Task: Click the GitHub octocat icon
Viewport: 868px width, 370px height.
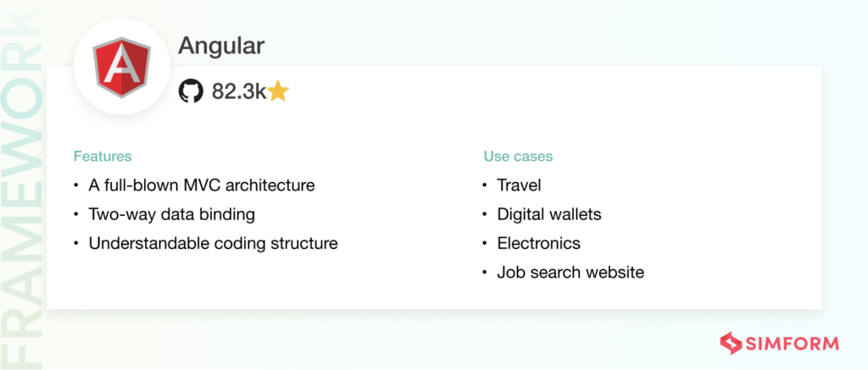Action: pyautogui.click(x=191, y=91)
